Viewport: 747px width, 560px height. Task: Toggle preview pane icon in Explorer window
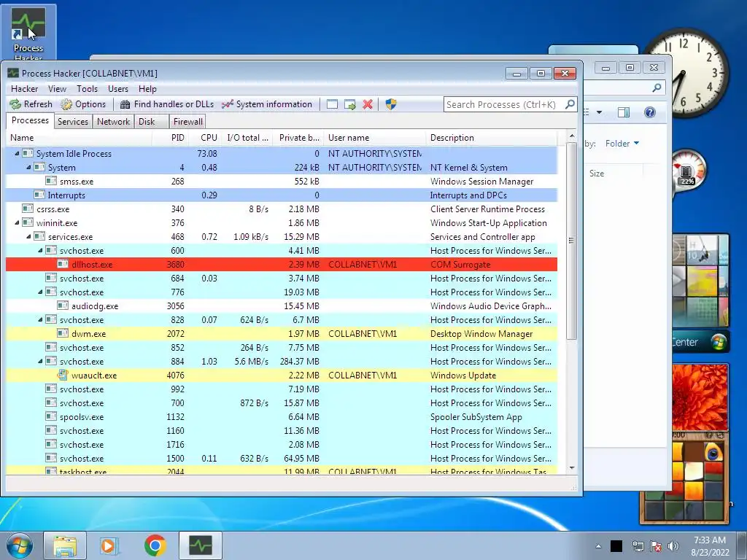(623, 112)
